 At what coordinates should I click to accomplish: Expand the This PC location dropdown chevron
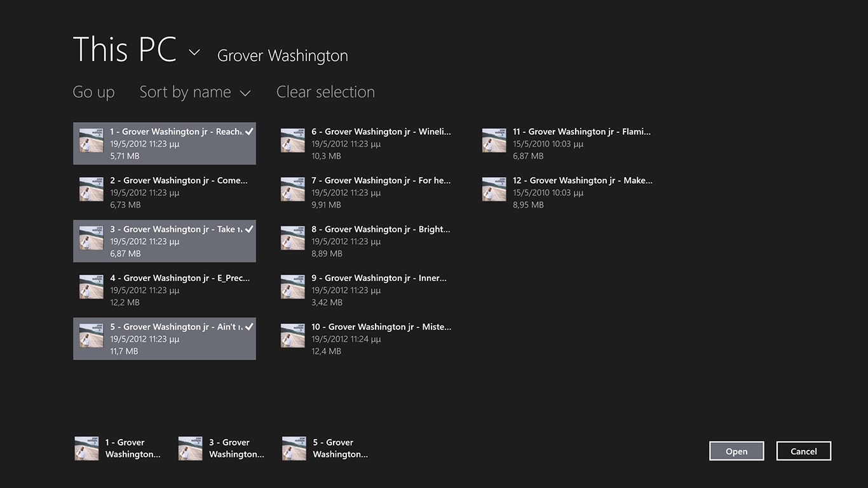(x=194, y=53)
